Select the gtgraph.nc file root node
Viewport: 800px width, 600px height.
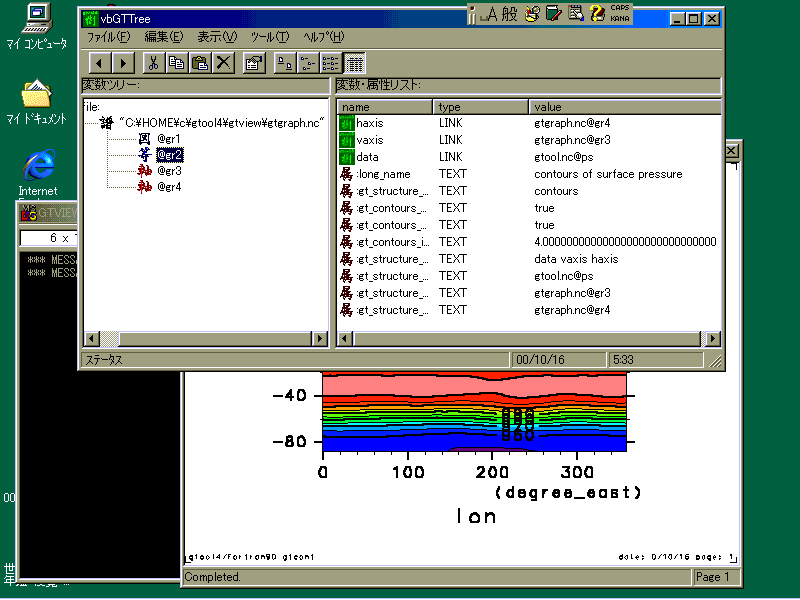point(221,122)
